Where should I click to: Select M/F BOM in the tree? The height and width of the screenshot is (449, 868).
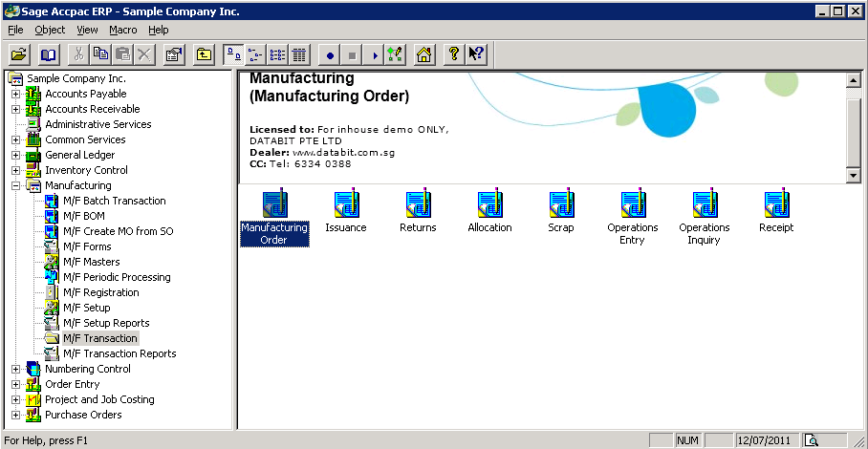(83, 216)
